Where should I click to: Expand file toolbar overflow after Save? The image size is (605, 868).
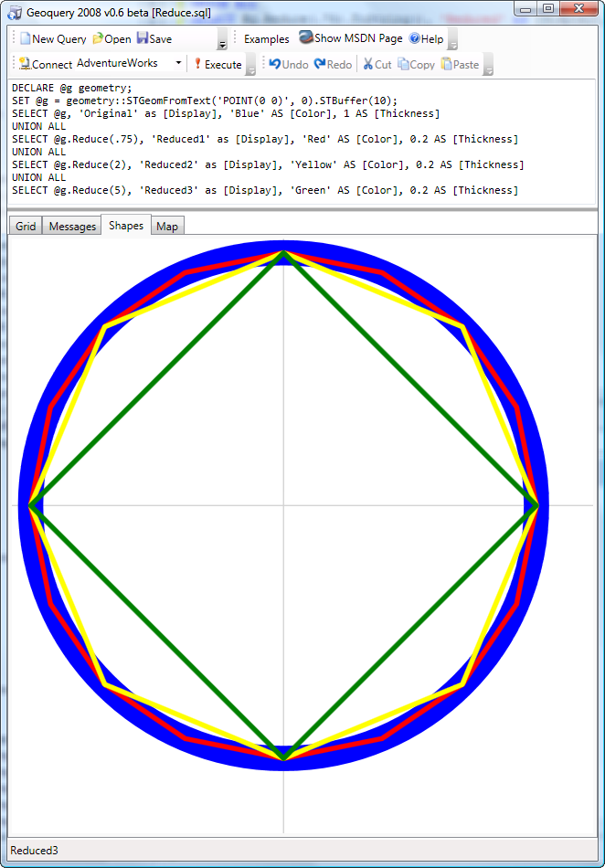[222, 39]
